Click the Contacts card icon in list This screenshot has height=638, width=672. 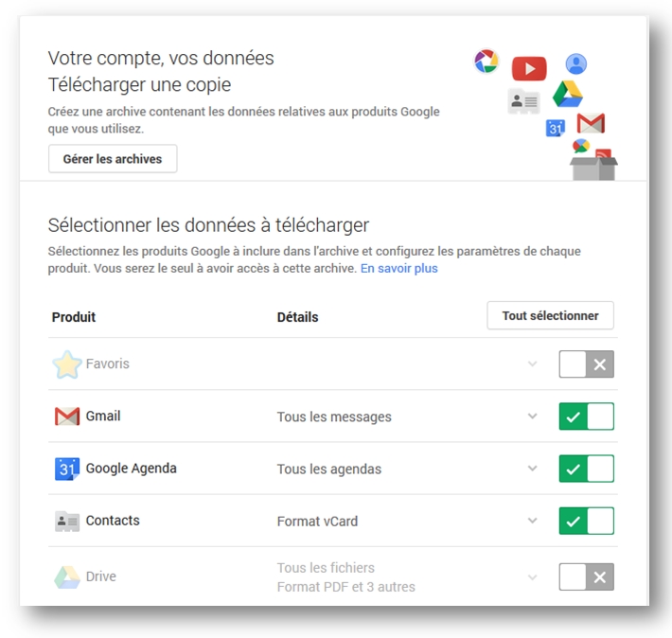[x=67, y=522]
